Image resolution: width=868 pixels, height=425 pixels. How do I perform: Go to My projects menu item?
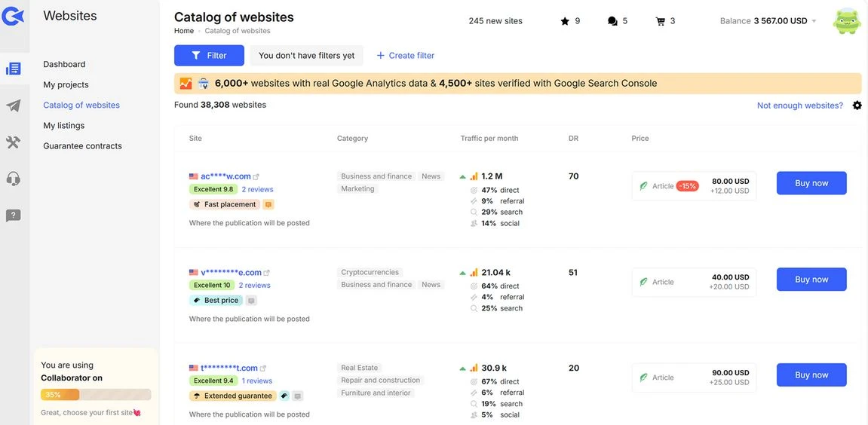point(66,84)
